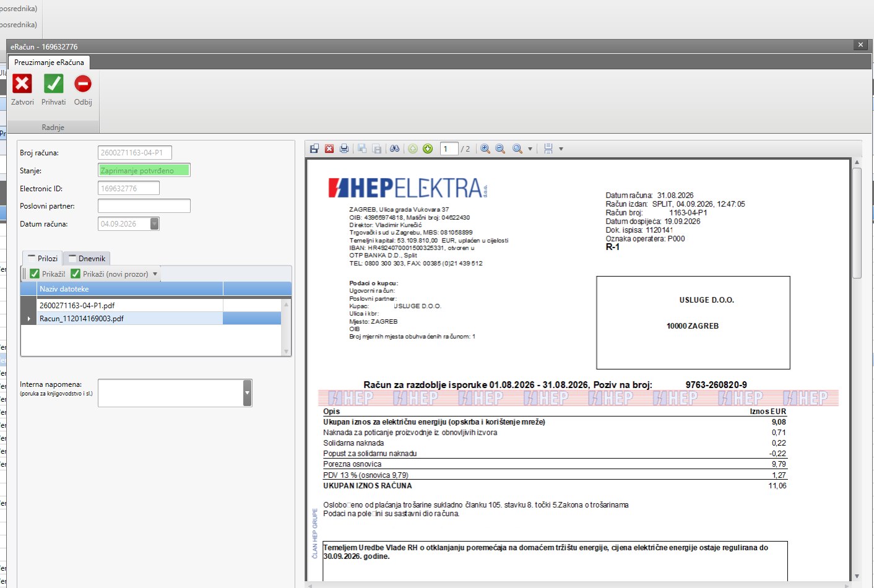
Task: Click the Prikaži (novi prozor) checkmark button
Action: tap(110, 274)
